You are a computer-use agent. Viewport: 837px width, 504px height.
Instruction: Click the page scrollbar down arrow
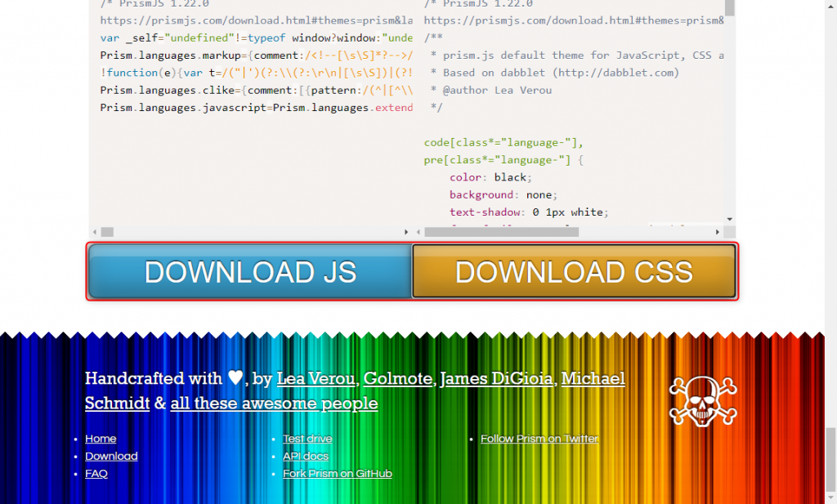830,497
